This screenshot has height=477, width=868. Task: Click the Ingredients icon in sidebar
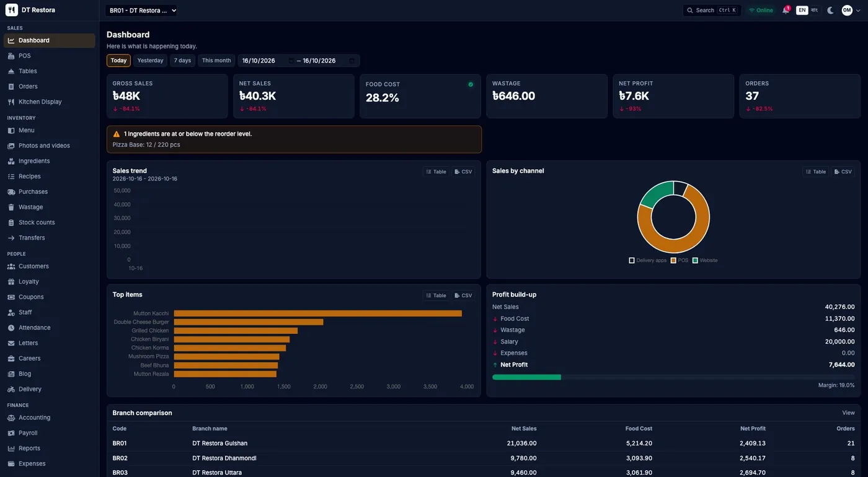11,161
